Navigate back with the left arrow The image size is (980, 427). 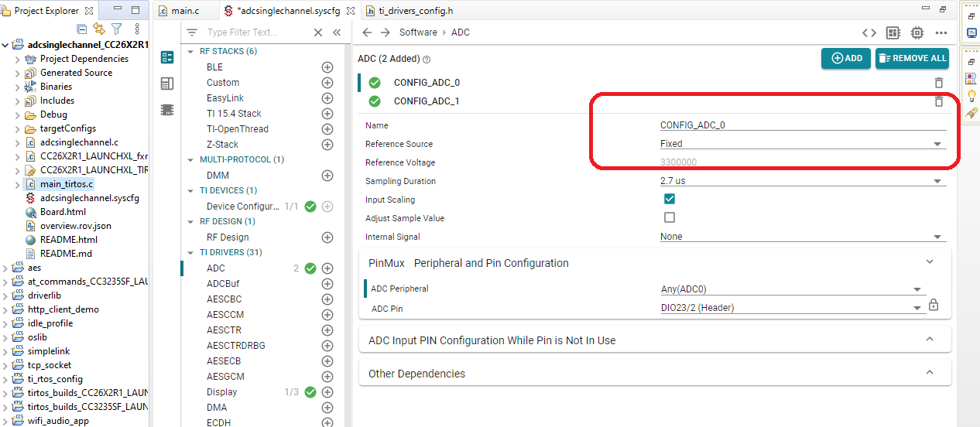(367, 32)
